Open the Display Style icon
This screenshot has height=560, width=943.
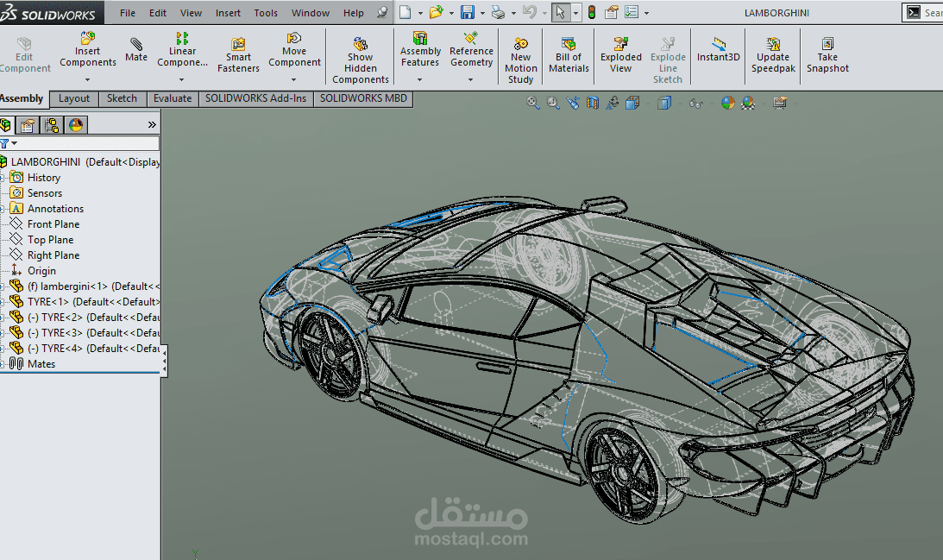(x=664, y=103)
